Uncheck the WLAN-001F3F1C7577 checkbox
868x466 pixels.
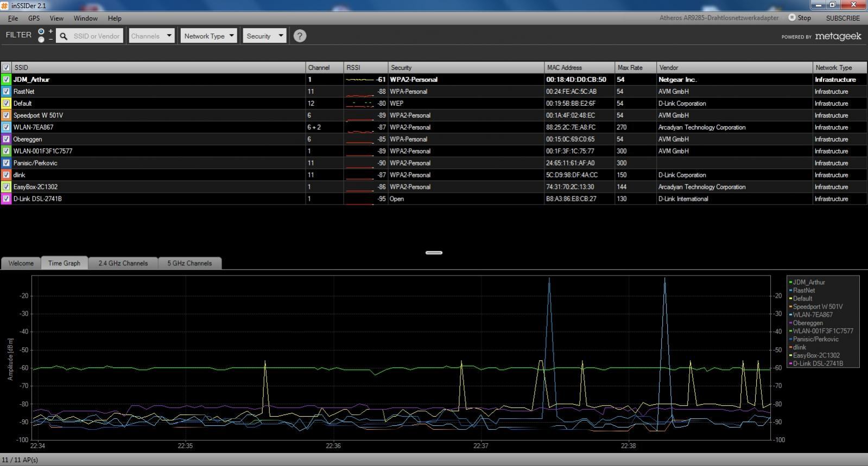click(x=6, y=151)
